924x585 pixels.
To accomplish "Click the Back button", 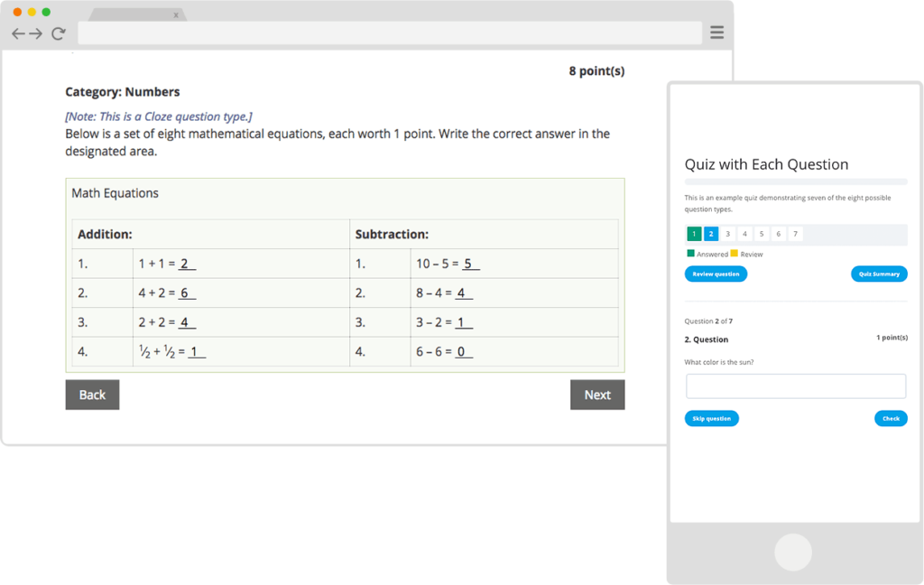I will click(x=93, y=395).
